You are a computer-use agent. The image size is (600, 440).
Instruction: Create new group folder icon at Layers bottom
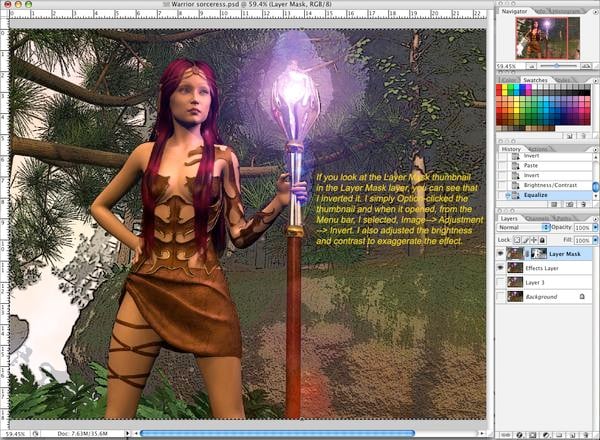coord(559,435)
